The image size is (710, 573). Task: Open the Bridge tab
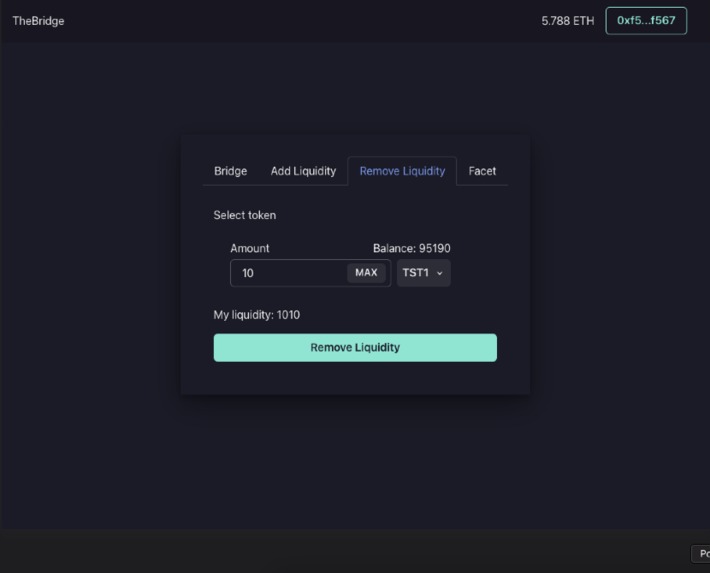[x=230, y=171]
